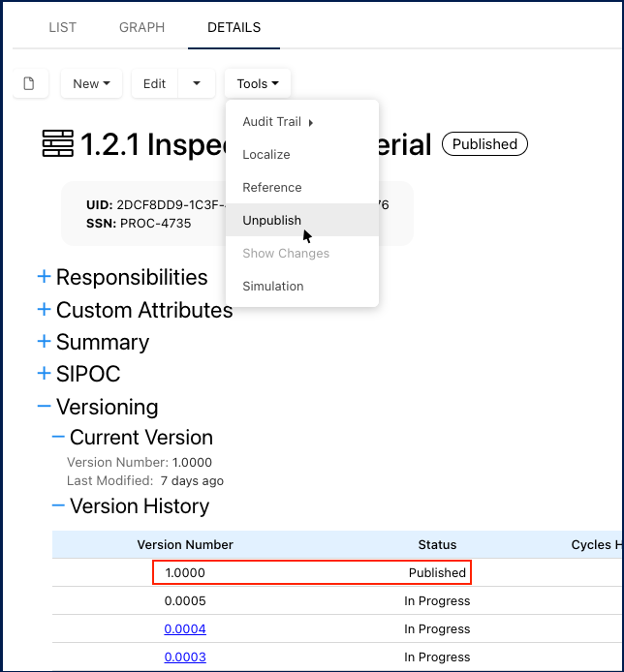Image resolution: width=624 pixels, height=672 pixels.
Task: Click the Edit button
Action: tap(155, 84)
